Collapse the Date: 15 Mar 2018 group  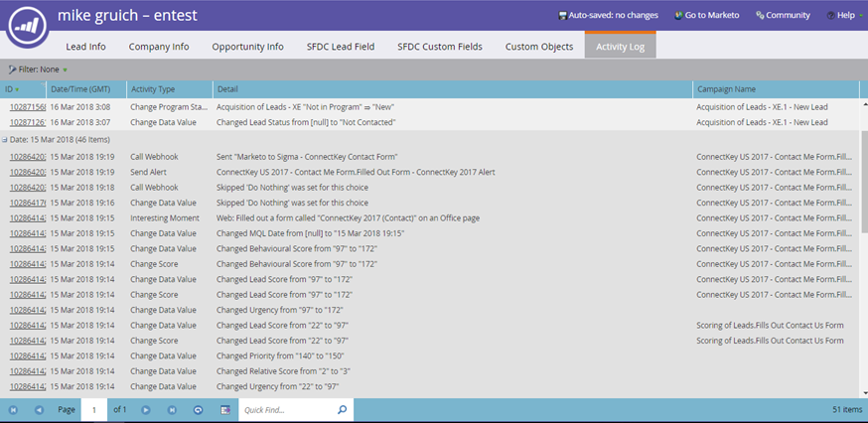tap(4, 140)
